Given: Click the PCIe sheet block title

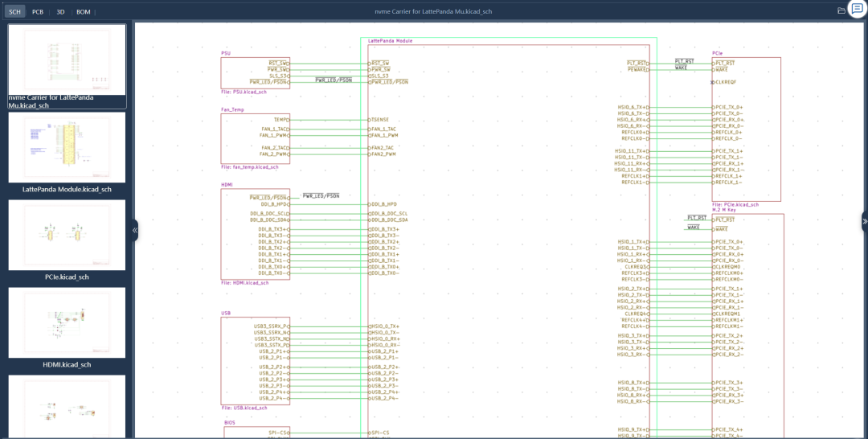Looking at the screenshot, I should click(x=718, y=54).
